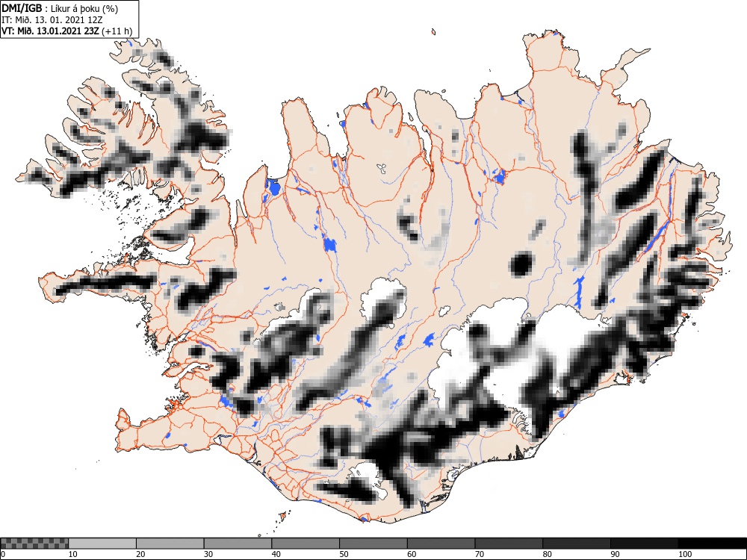Click the legend label "50"

pos(344,554)
